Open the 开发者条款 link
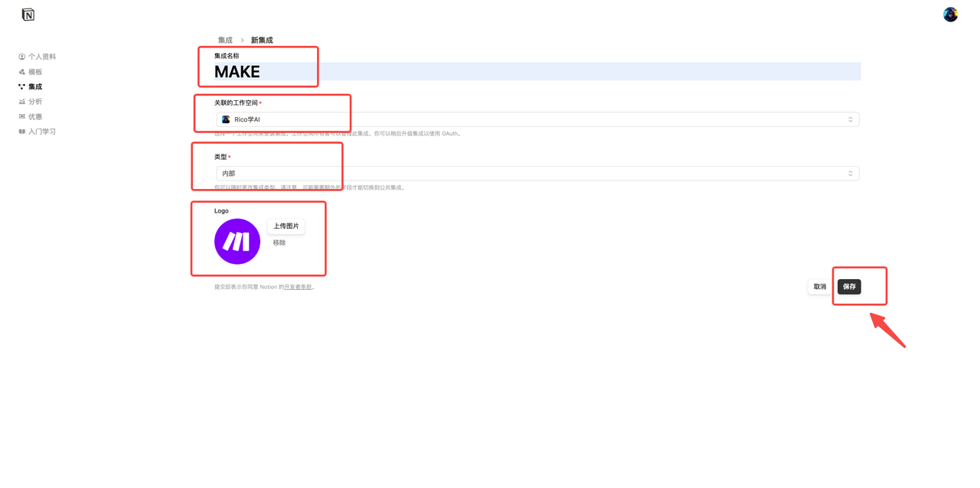 coord(298,288)
